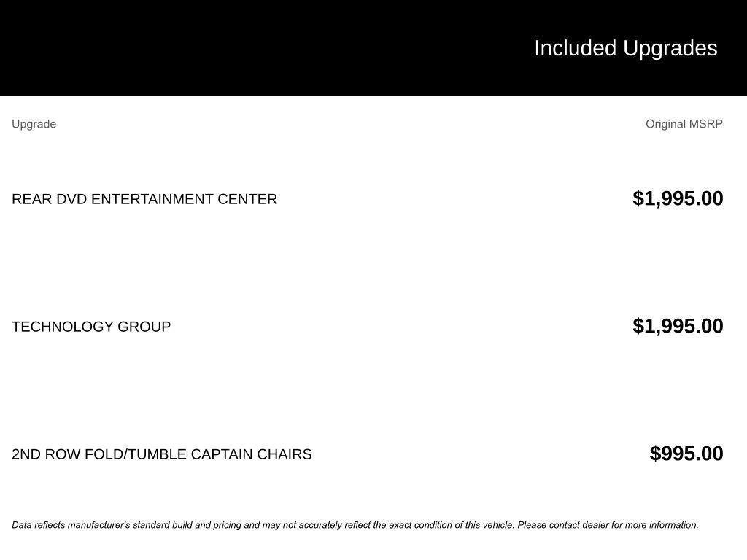Select the Technology Group upgrade name

click(x=91, y=327)
